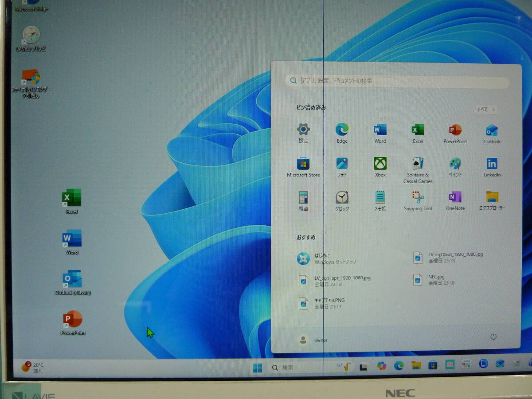This screenshot has height=399, width=532.
Task: Open recommended file NEC.jpg
Action: pos(434,280)
